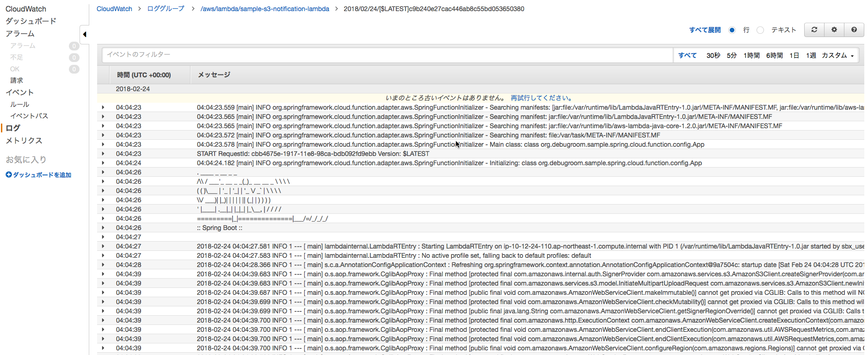The width and height of the screenshot is (868, 355).
Task: Filter events to last 1時間
Action: click(751, 55)
